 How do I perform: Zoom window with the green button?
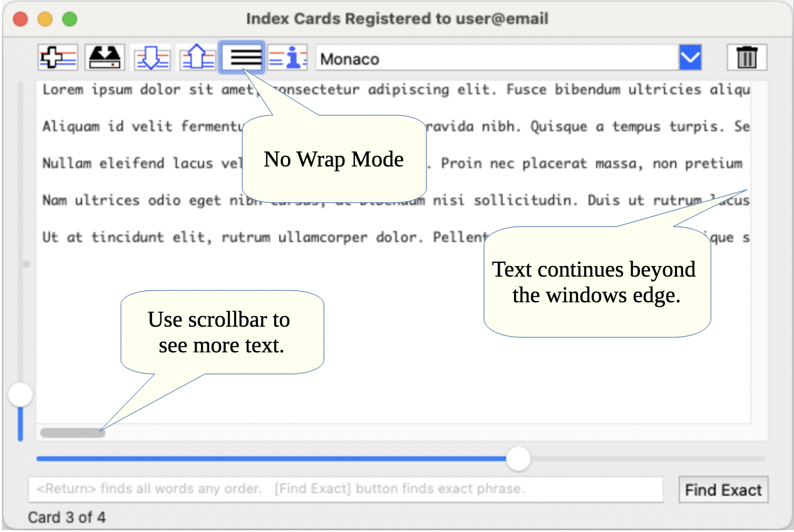point(70,19)
